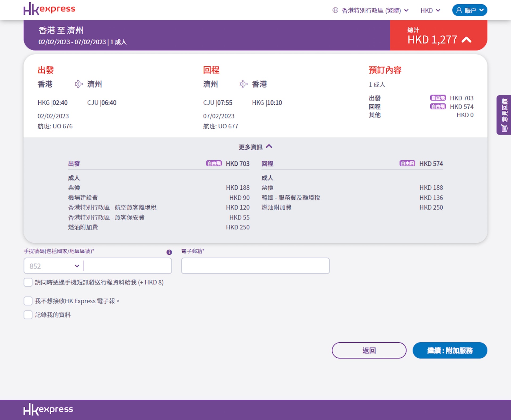Click the return flight airplane icon
This screenshot has height=420, width=511.
point(243,84)
